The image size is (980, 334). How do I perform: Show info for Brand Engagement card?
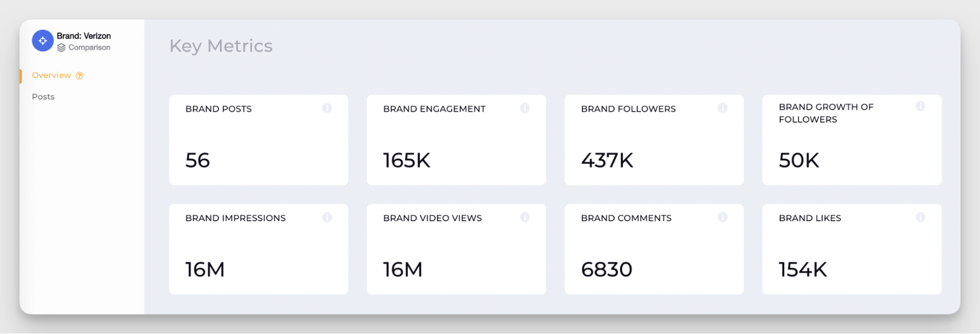coord(525,108)
